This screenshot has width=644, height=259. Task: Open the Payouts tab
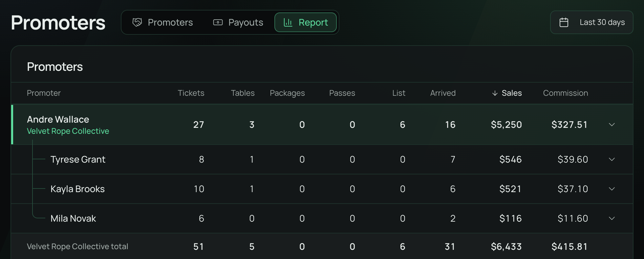(238, 22)
